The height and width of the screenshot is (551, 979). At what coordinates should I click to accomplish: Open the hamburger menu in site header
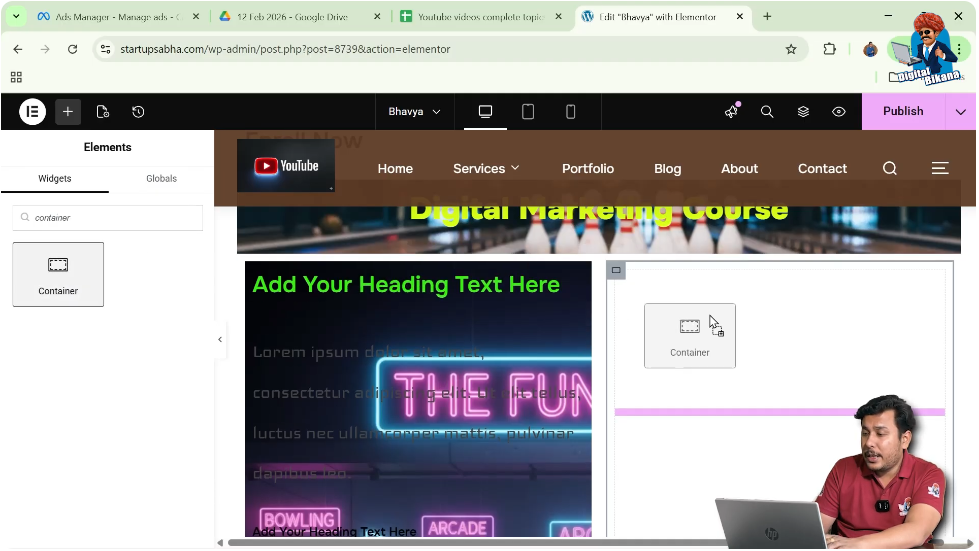(x=940, y=168)
